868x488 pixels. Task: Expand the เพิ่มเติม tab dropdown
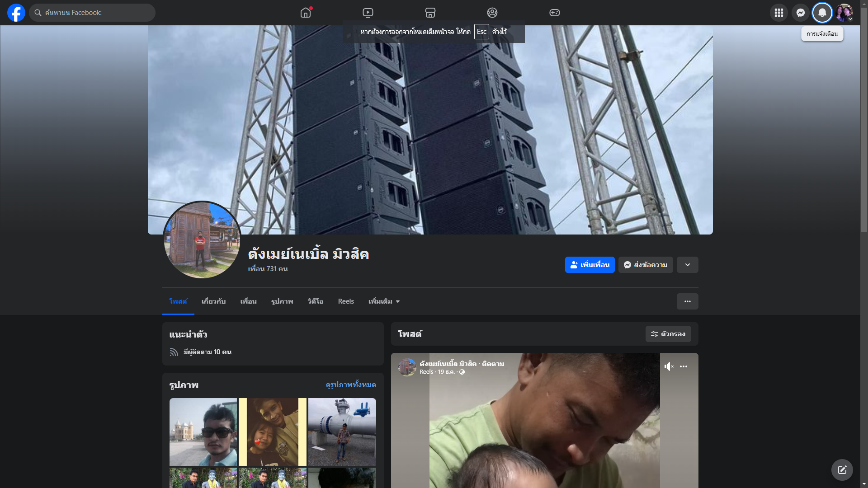pos(384,301)
